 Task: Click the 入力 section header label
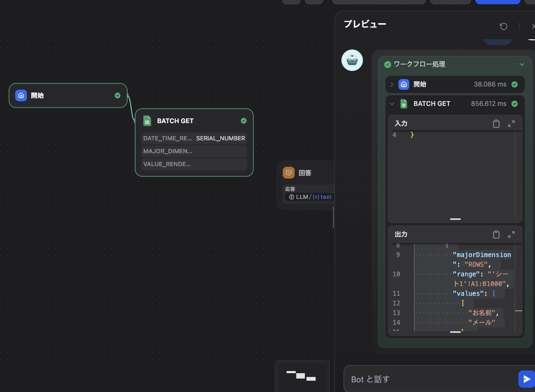click(401, 124)
